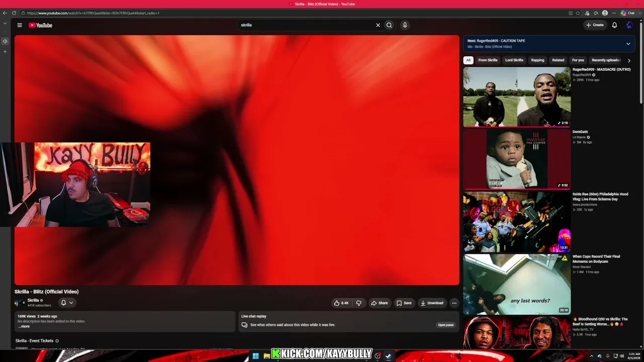Screen dimensions: 644x362
Task: Open the MASSACRE (OUTRO) video thumbnail
Action: (517, 97)
